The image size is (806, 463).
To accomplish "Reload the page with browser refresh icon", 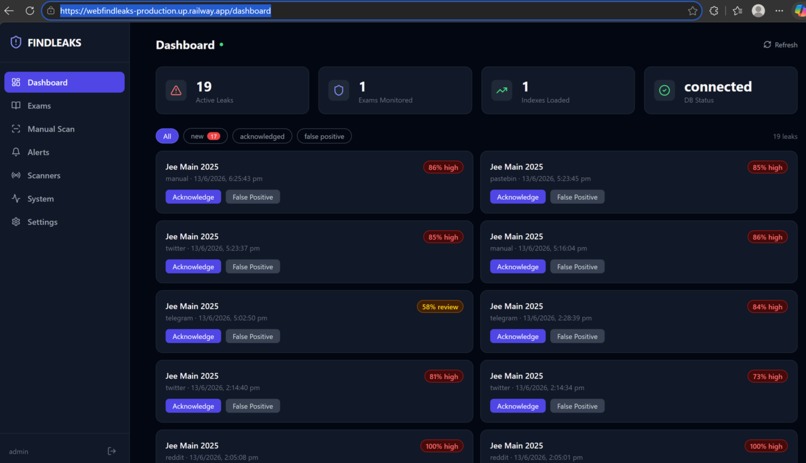I will pyautogui.click(x=30, y=11).
